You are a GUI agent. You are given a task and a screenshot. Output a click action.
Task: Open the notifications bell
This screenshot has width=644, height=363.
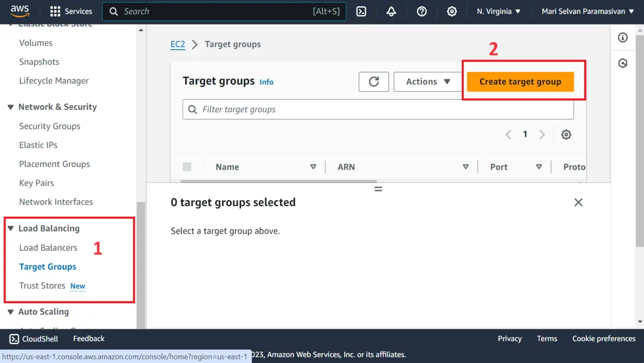tap(391, 11)
